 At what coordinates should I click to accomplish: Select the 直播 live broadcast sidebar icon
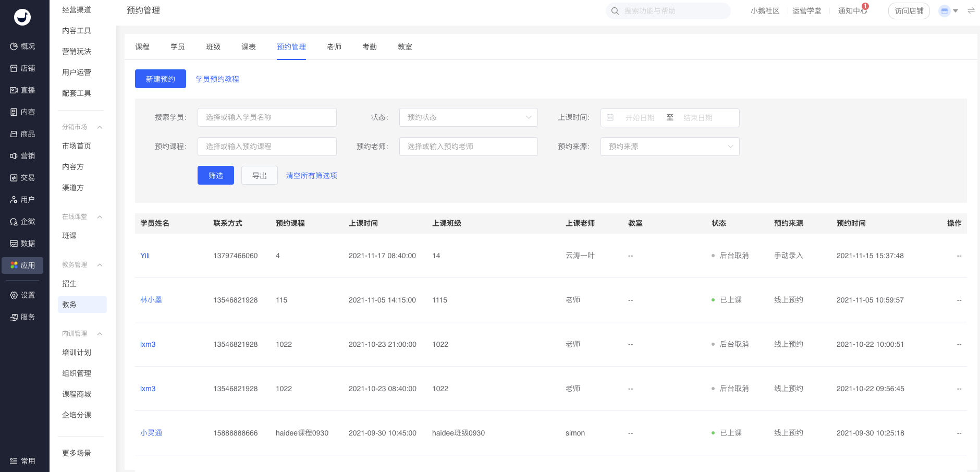point(14,90)
